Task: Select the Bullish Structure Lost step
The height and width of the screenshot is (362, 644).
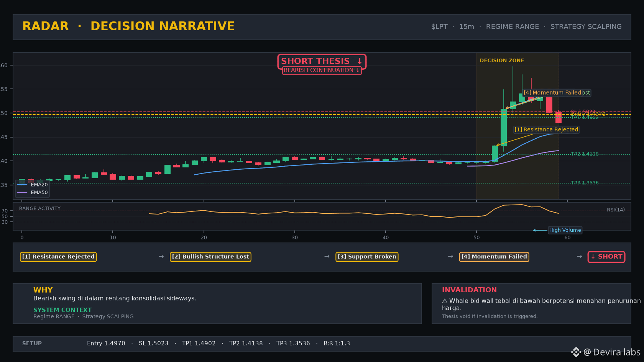Action: pos(210,257)
